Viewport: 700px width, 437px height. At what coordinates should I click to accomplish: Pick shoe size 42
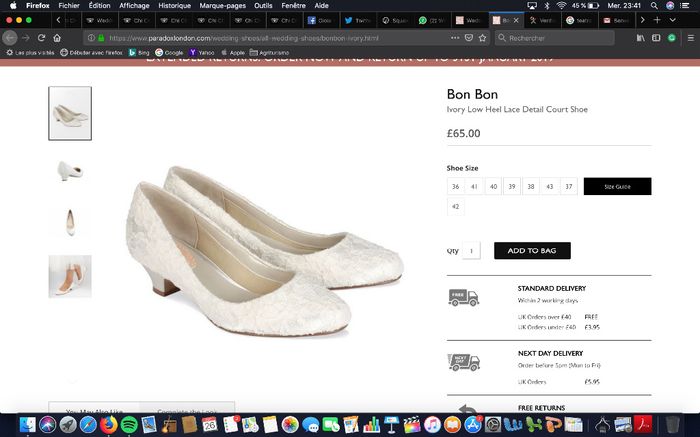(x=456, y=207)
